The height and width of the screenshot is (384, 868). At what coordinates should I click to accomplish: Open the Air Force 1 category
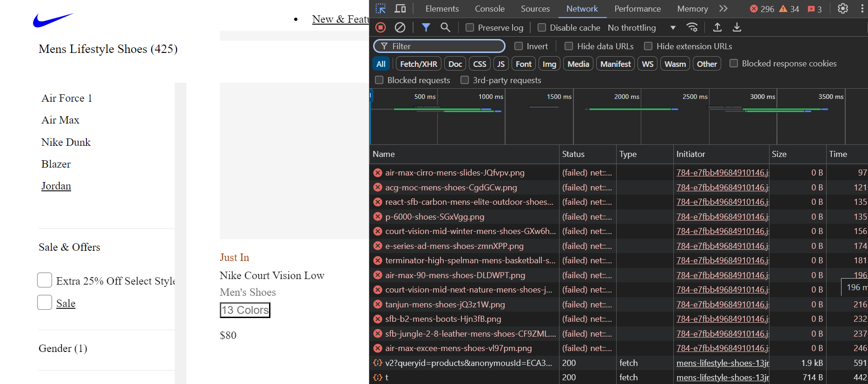point(66,98)
